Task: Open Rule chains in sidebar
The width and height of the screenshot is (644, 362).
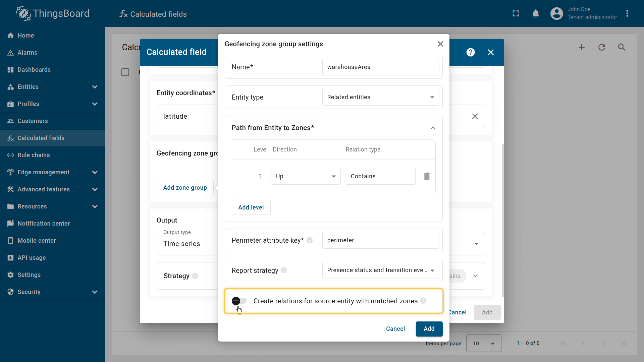Action: point(34,155)
